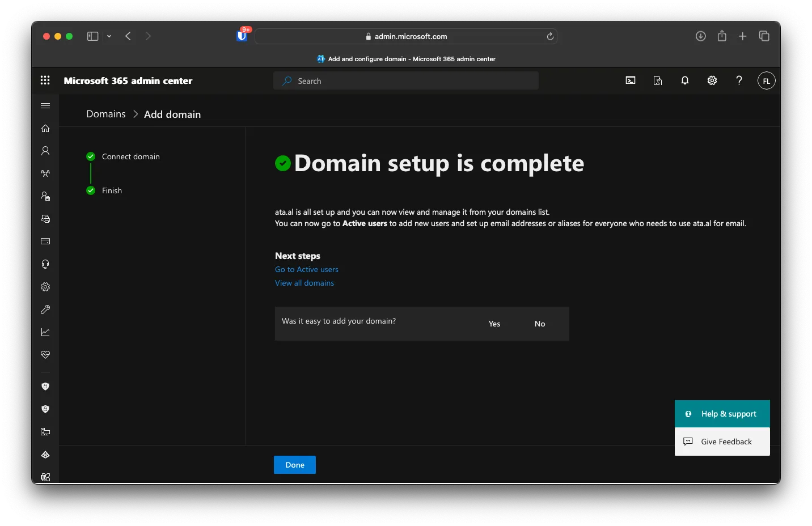Open the Safari Share button
Screen dimensions: 812x526
[x=722, y=36]
